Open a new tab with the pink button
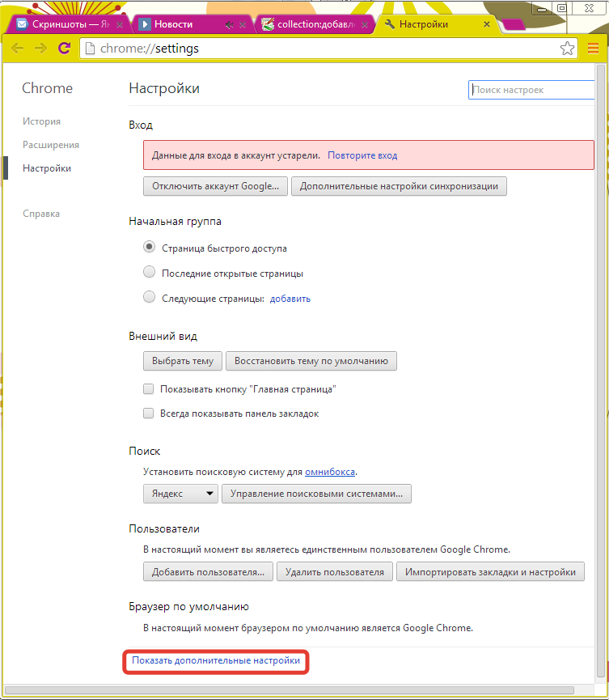 click(x=513, y=24)
